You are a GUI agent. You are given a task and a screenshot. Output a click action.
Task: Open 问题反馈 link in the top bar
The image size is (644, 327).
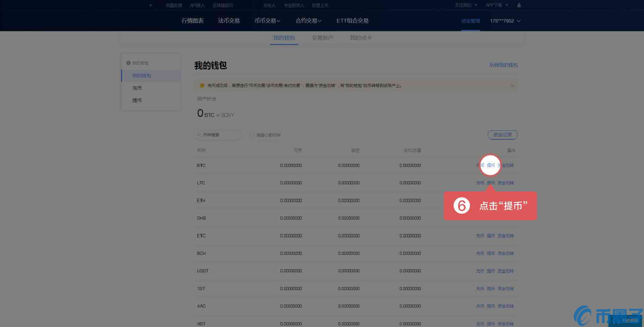coord(174,5)
